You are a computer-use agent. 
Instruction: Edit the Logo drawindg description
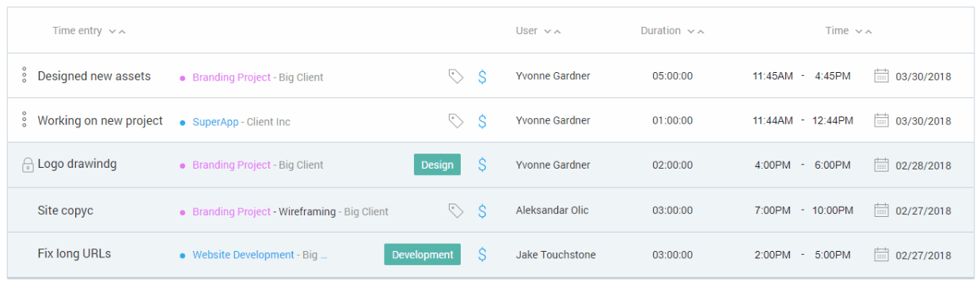[77, 165]
